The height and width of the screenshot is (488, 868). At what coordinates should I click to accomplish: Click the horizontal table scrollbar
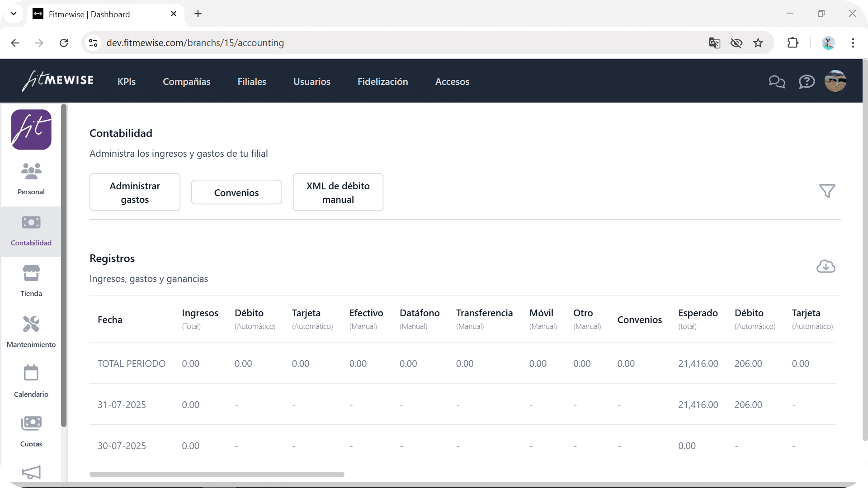tap(217, 474)
